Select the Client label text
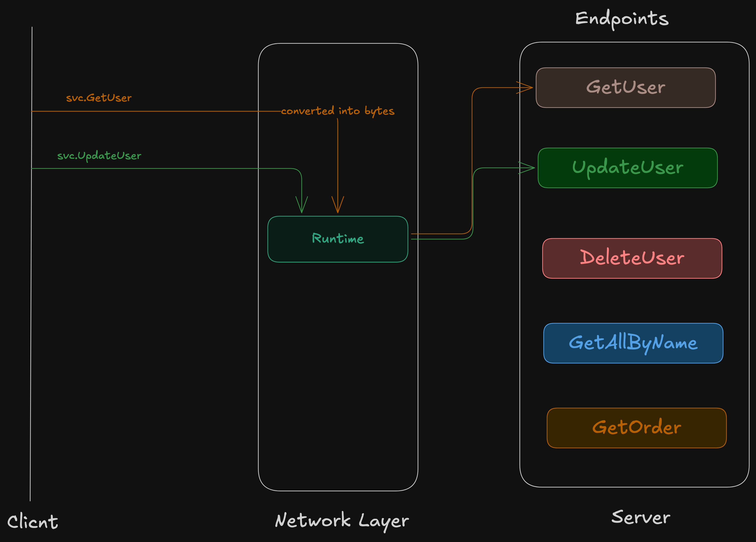 pos(33,522)
